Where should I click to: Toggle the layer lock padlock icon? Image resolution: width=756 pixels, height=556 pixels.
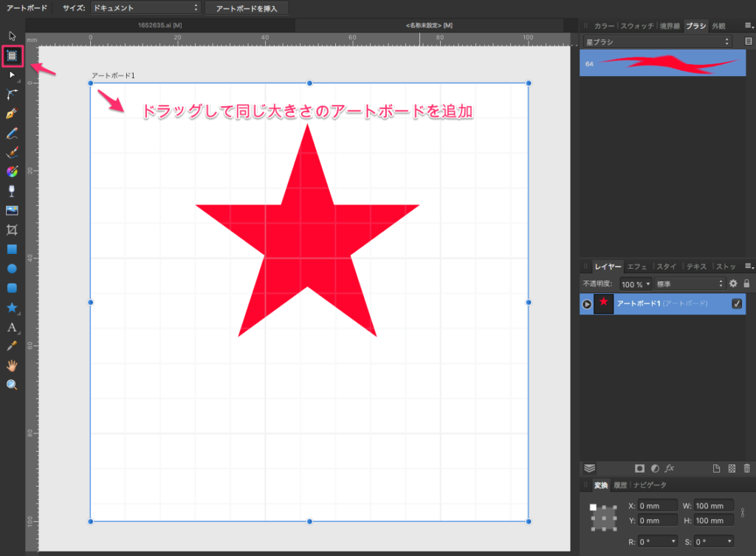point(746,284)
